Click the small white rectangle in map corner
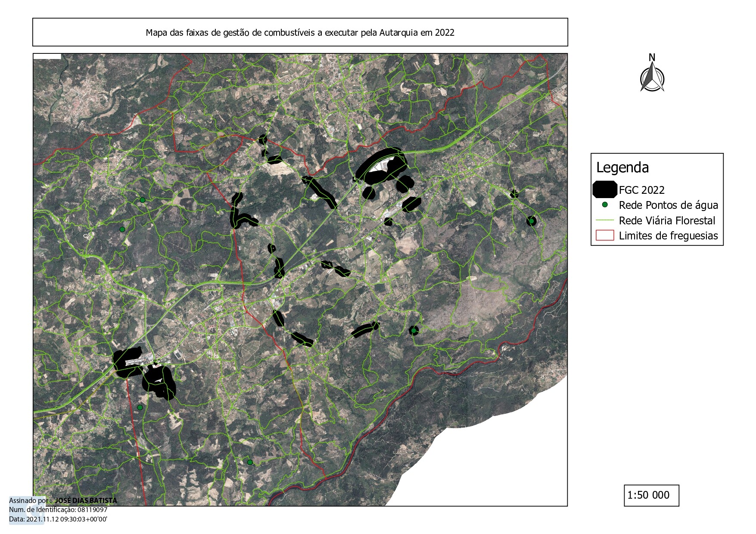756x534 pixels. [x=47, y=56]
